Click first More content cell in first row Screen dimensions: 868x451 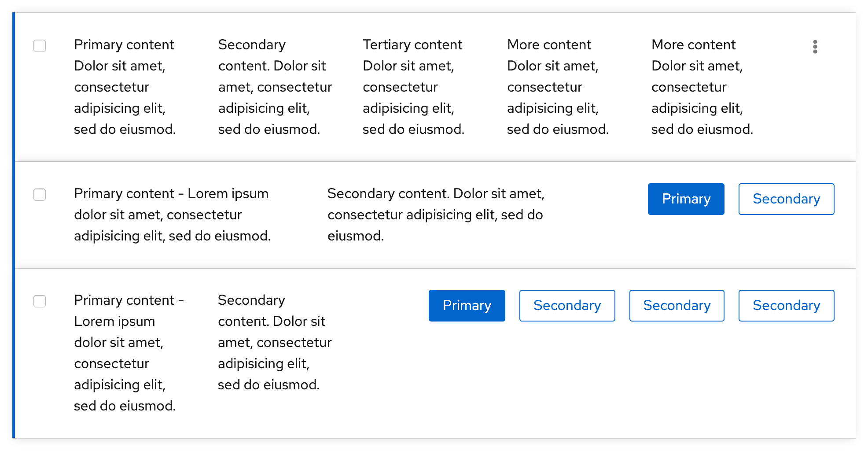[557, 87]
